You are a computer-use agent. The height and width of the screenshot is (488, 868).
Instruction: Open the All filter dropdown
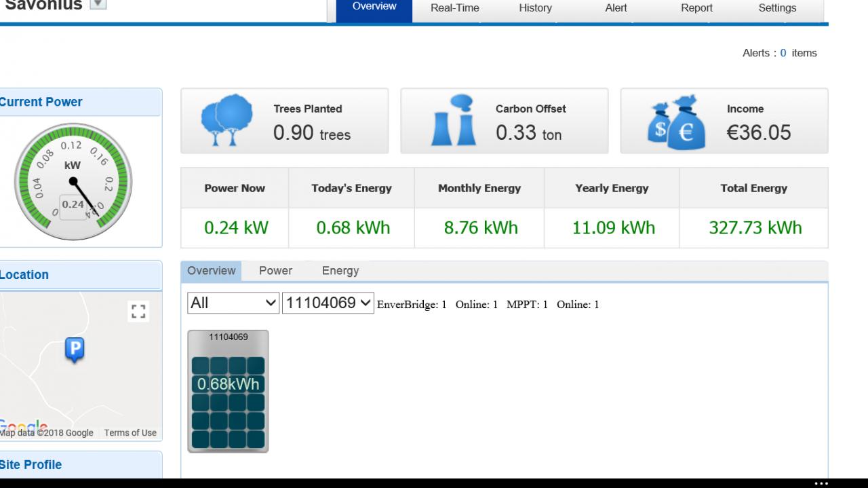pyautogui.click(x=233, y=303)
